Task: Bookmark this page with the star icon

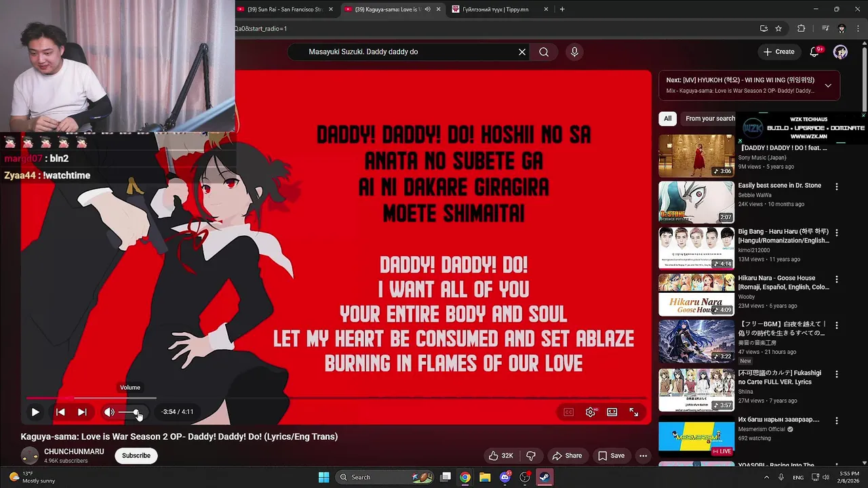Action: (x=778, y=28)
